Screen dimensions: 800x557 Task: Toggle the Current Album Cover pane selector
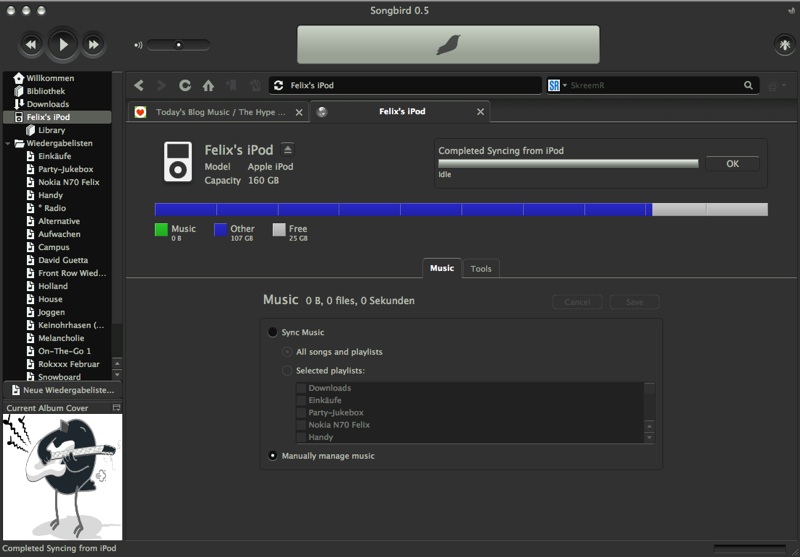116,408
